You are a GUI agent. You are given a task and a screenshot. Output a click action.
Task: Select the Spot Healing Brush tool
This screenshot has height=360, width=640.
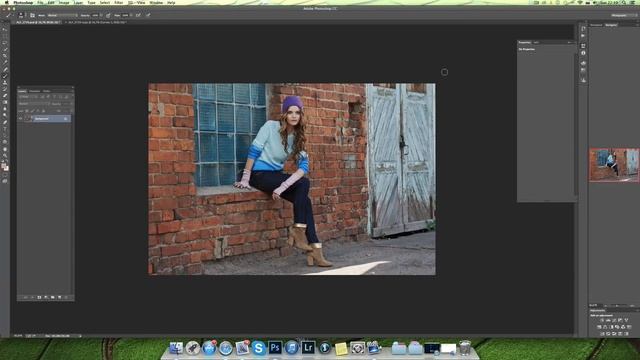tap(5, 69)
